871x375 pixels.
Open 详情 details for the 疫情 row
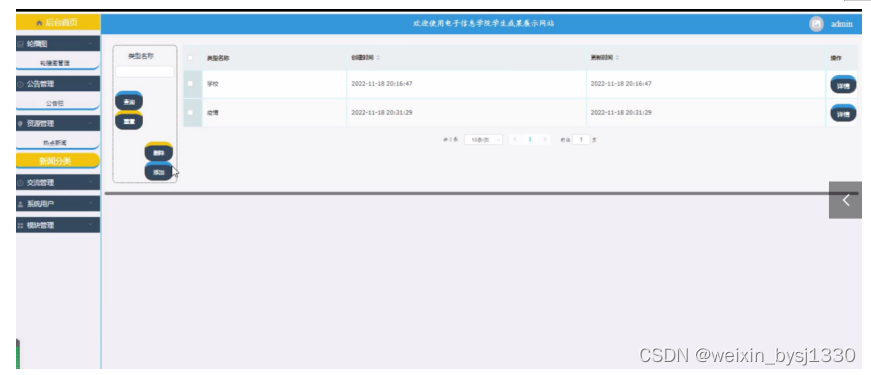(843, 113)
